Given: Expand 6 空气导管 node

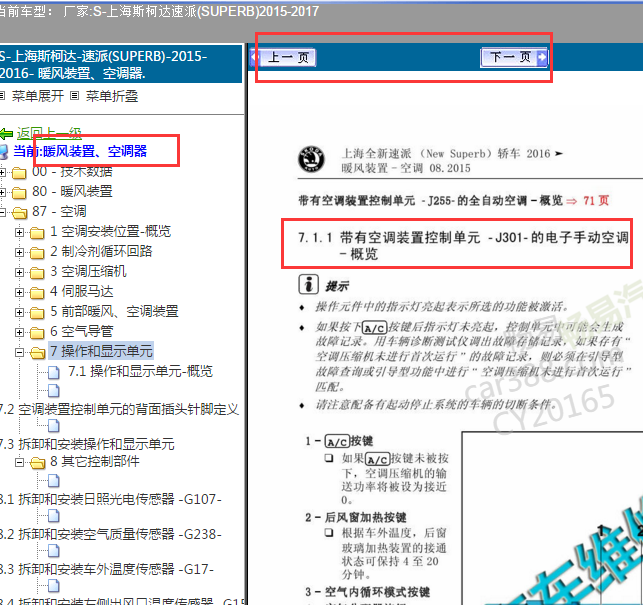Looking at the screenshot, I should coord(19,333).
